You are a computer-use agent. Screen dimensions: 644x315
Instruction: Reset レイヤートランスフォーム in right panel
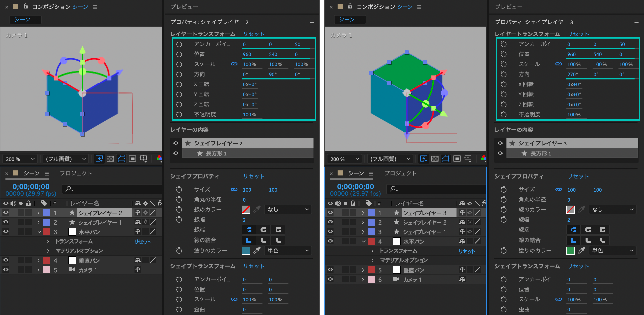[578, 34]
